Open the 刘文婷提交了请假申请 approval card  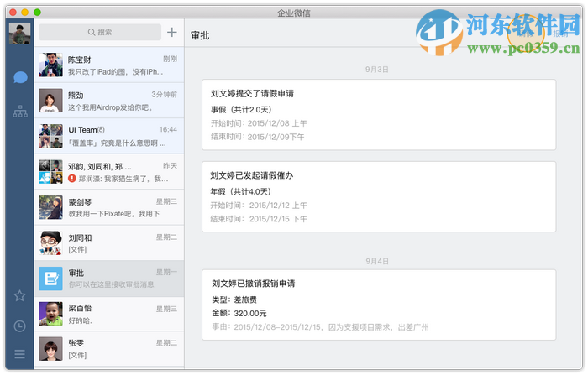[379, 115]
